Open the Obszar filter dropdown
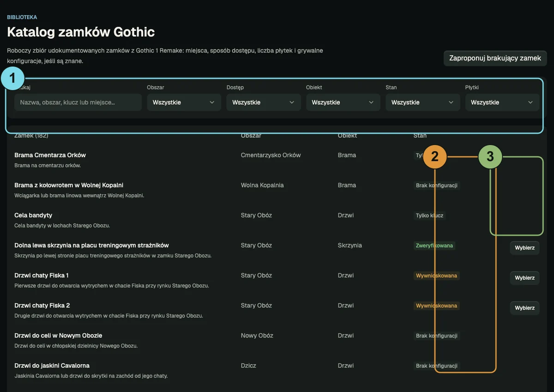The image size is (554, 392). (x=184, y=102)
